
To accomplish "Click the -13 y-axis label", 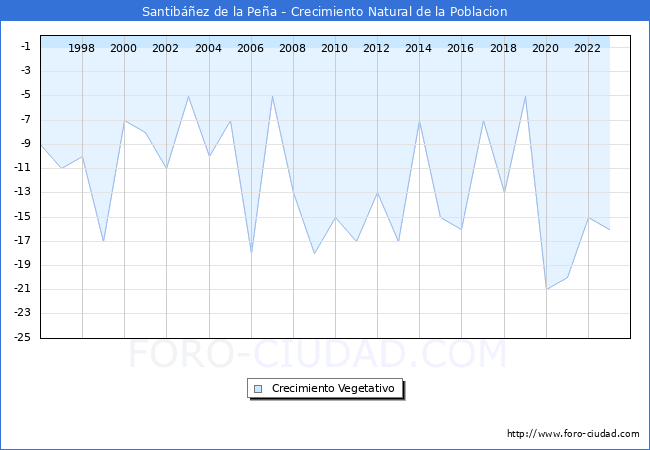I will tap(23, 192).
